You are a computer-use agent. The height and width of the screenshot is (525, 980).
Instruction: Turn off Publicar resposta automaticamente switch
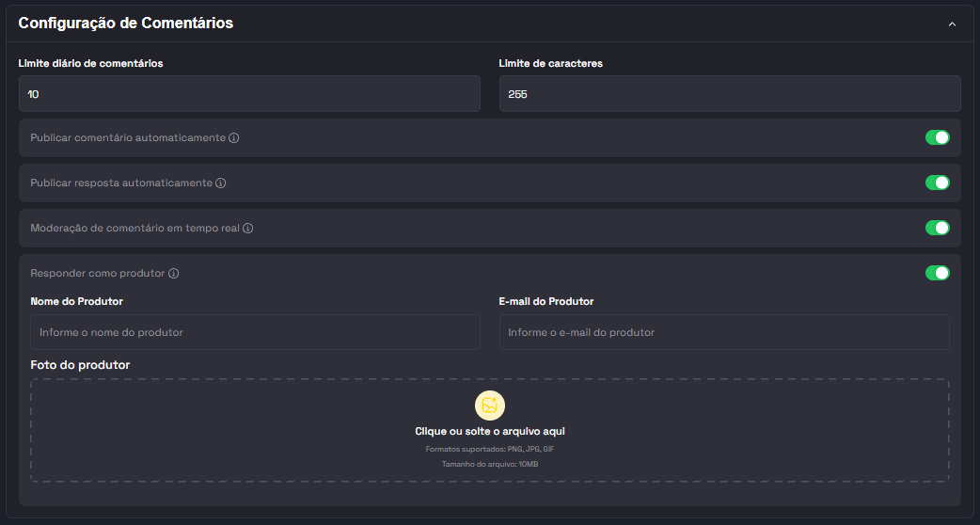click(937, 183)
